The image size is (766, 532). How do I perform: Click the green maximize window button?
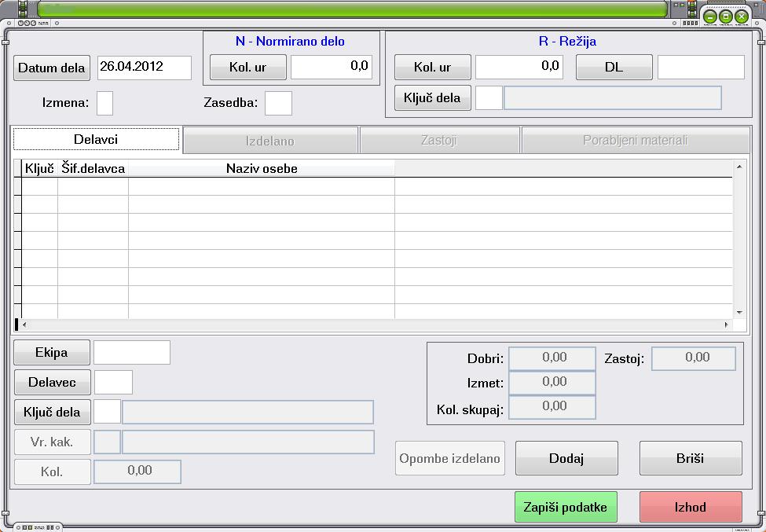pos(726,17)
